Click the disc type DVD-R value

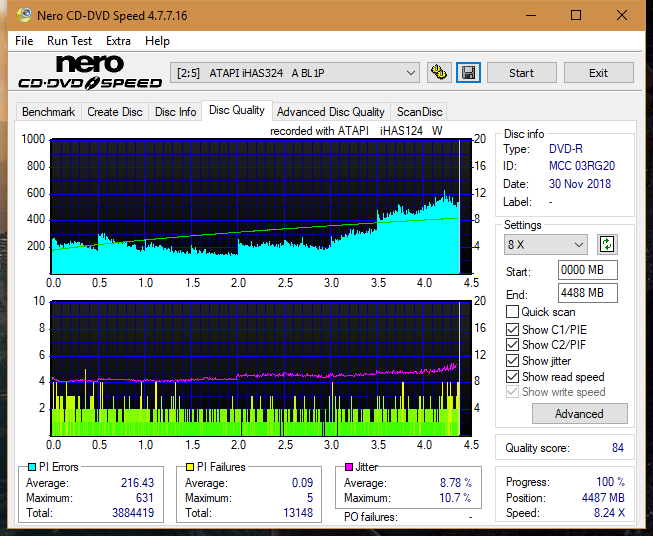pos(566,149)
